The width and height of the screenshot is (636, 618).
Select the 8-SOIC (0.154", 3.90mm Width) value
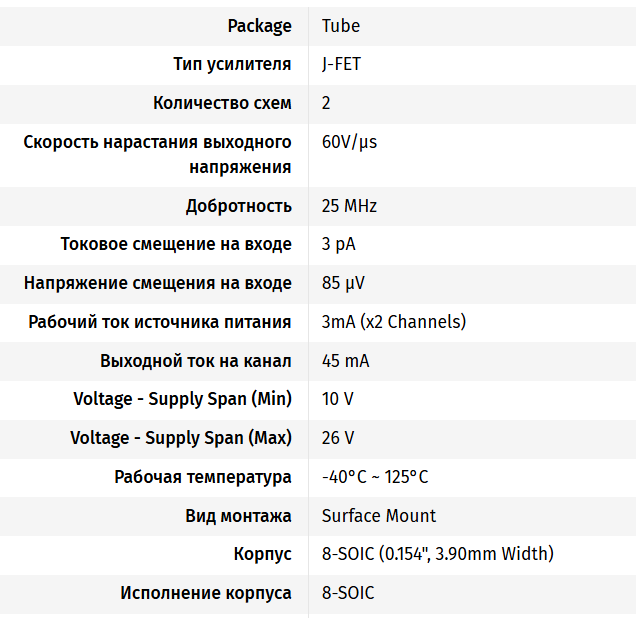pyautogui.click(x=437, y=554)
